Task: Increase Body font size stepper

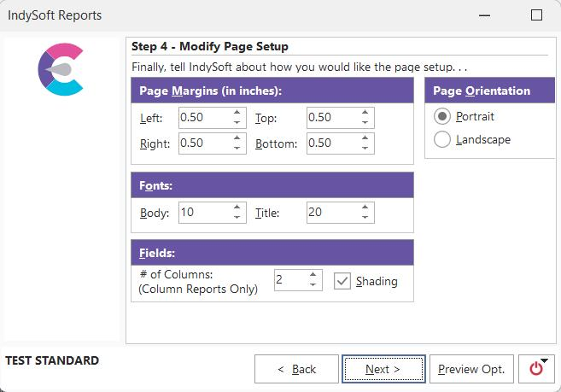Action: click(237, 208)
